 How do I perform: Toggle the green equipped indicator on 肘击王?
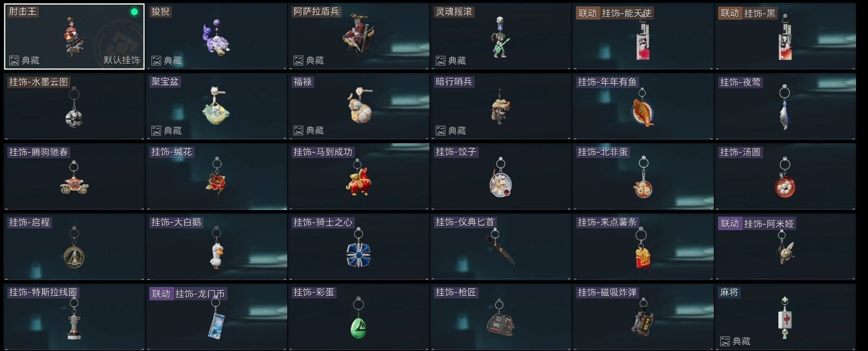[134, 12]
